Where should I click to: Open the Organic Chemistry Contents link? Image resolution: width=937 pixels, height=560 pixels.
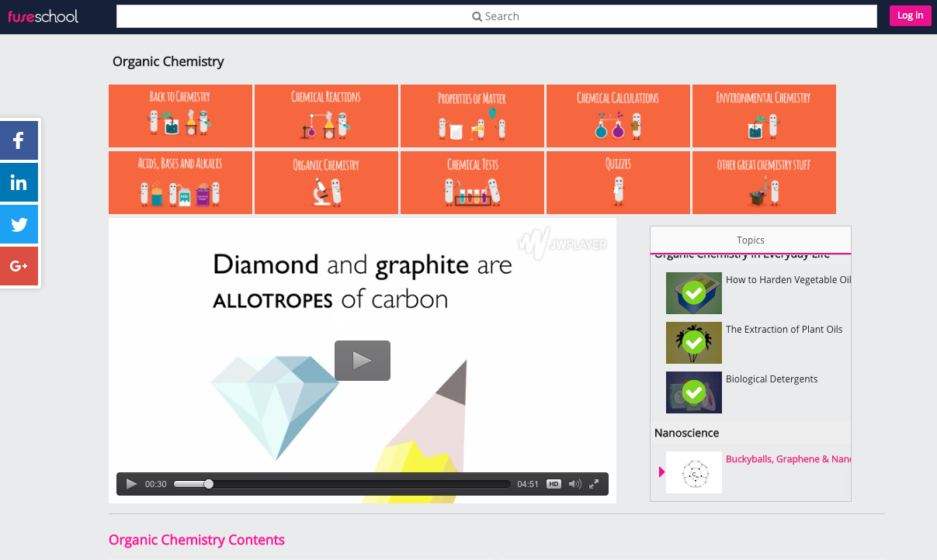coord(196,540)
